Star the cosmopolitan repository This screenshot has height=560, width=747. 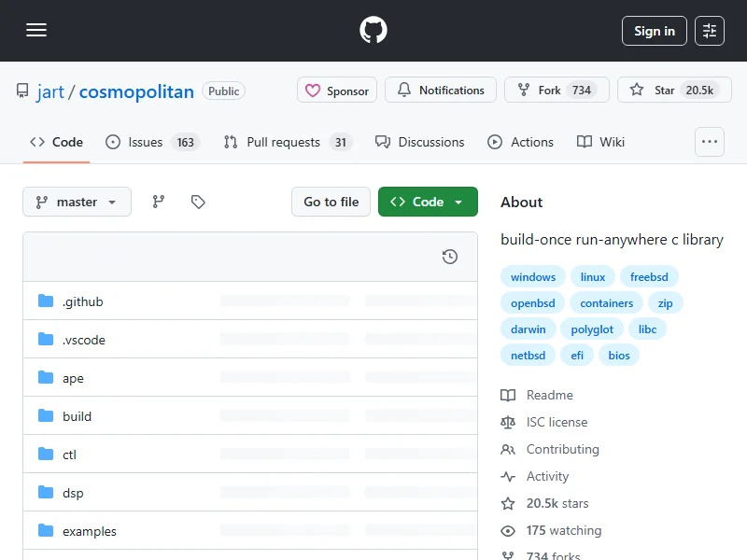(x=672, y=91)
